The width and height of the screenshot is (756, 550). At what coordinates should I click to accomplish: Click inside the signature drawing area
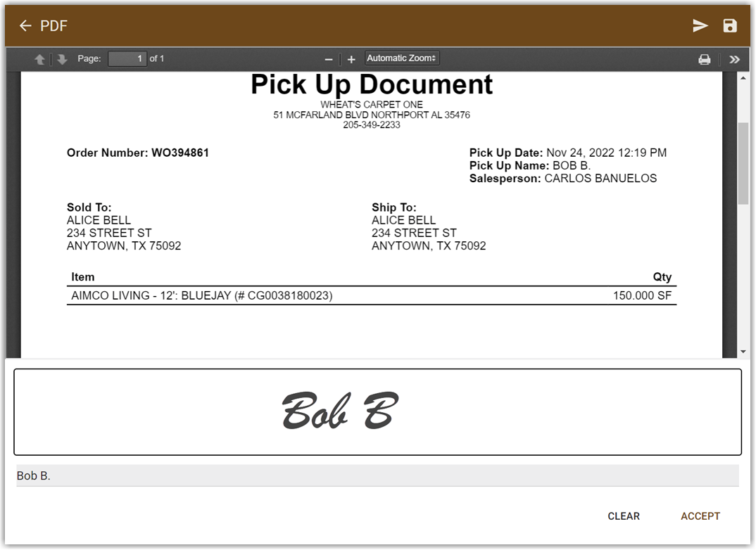point(377,410)
